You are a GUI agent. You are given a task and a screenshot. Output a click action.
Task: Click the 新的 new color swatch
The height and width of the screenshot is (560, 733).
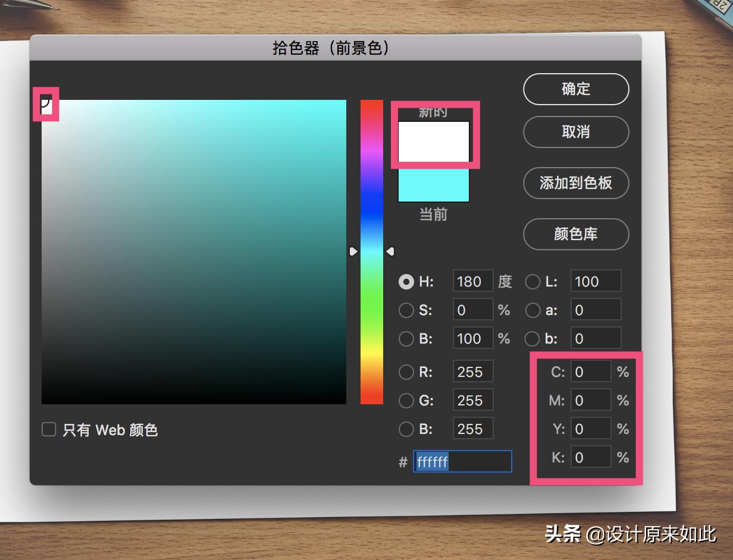(434, 141)
